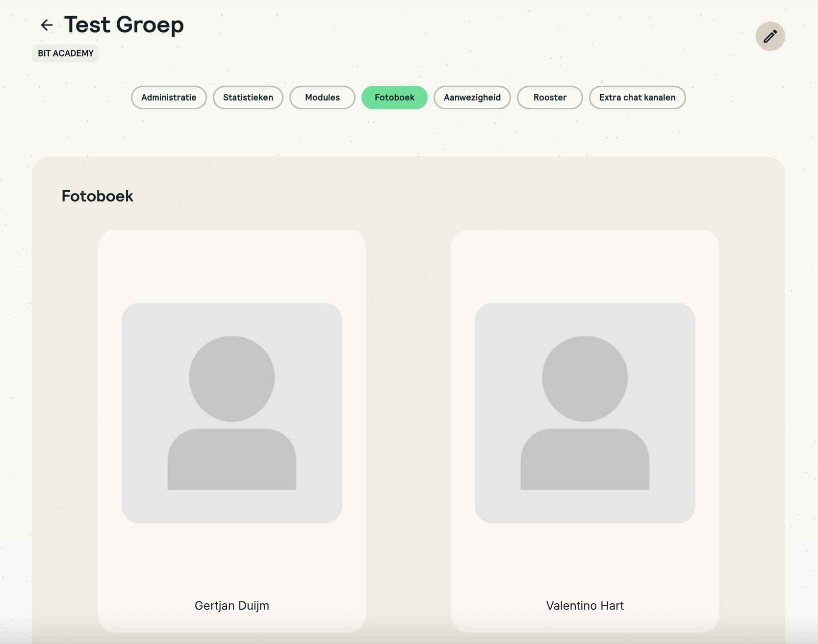Click the Test Groep page title

124,25
